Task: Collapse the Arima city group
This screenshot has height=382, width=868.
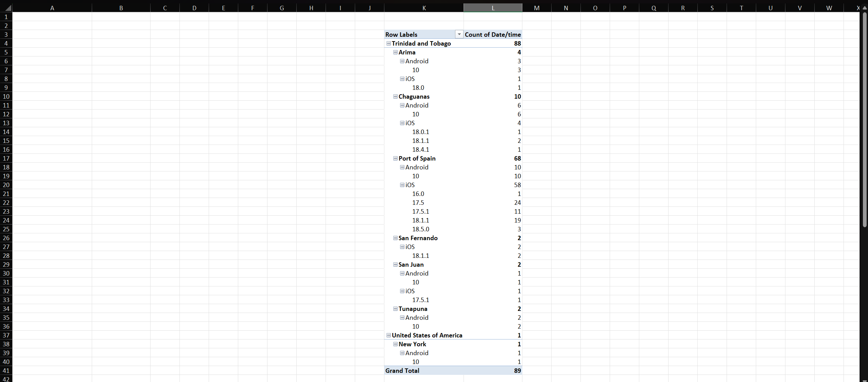Action: pyautogui.click(x=395, y=52)
